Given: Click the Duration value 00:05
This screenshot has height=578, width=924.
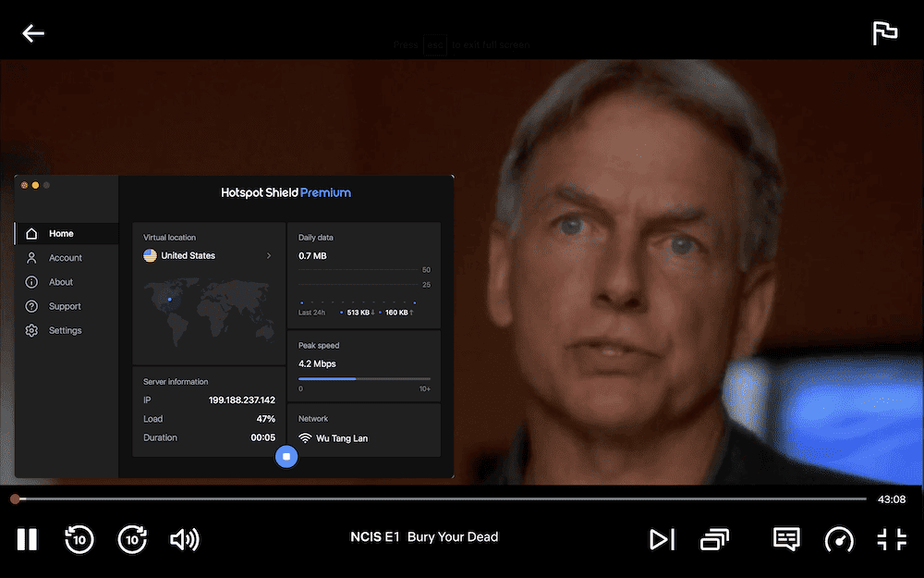Looking at the screenshot, I should point(262,437).
